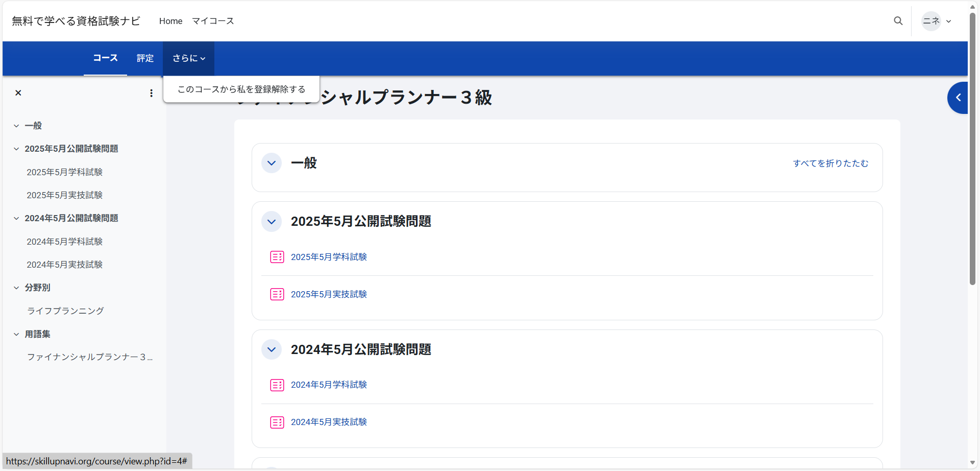This screenshot has height=471, width=980.
Task: Close the course index sidebar
Action: (18, 93)
